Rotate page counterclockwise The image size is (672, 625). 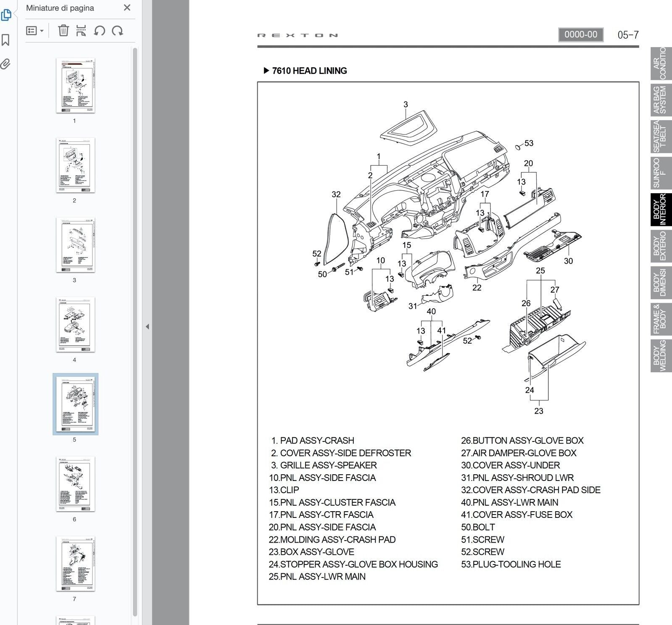point(99,31)
